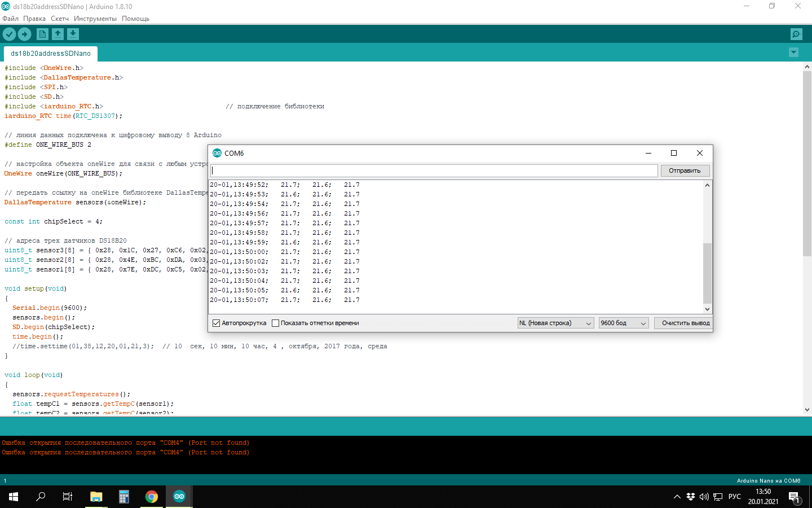
Task: Open the clock showing 13:50 20.01.2021
Action: (x=763, y=497)
